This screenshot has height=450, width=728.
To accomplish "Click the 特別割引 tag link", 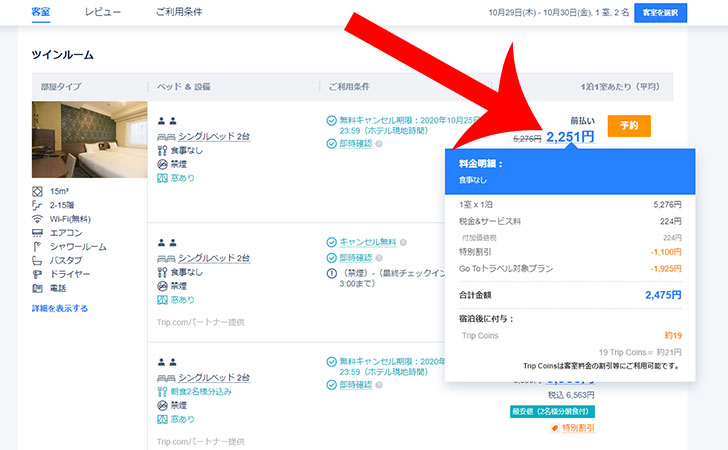I will click(578, 428).
